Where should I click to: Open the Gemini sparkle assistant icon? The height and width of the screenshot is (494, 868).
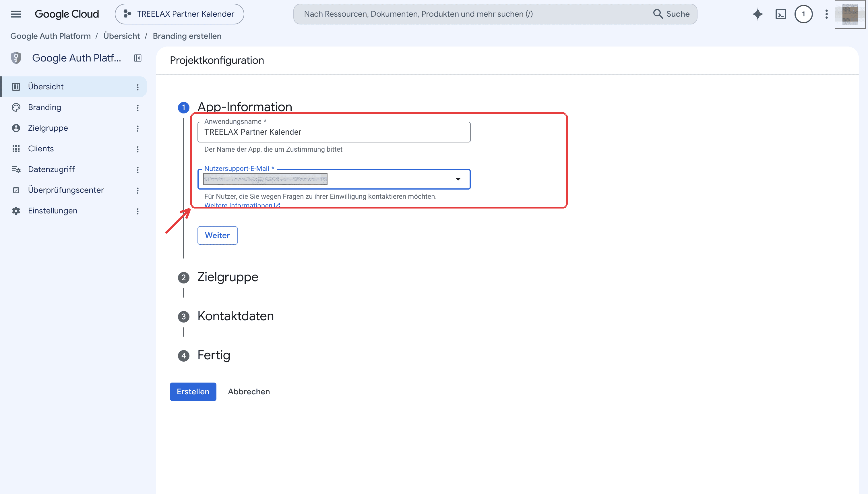(757, 14)
